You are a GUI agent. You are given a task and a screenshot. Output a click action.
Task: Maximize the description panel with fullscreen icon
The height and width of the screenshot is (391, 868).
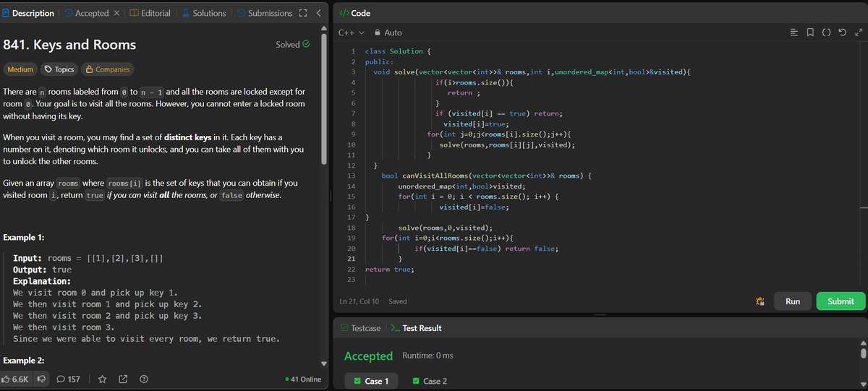304,13
